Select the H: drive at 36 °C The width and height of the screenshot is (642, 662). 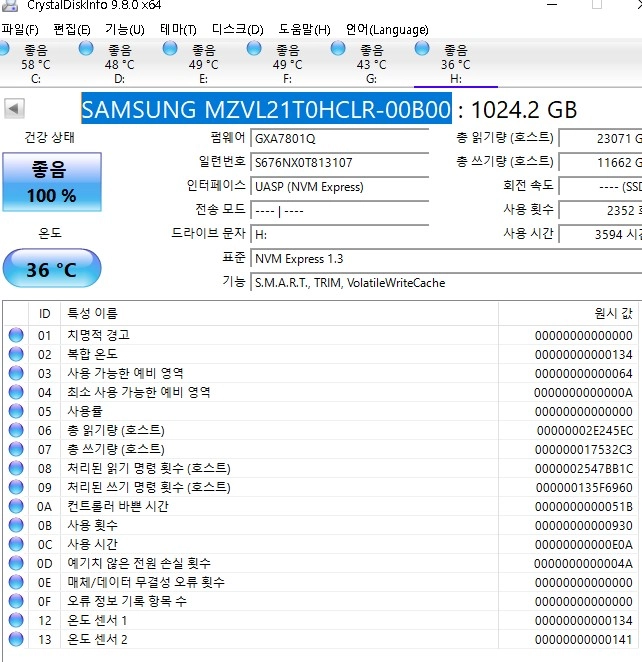tap(455, 64)
